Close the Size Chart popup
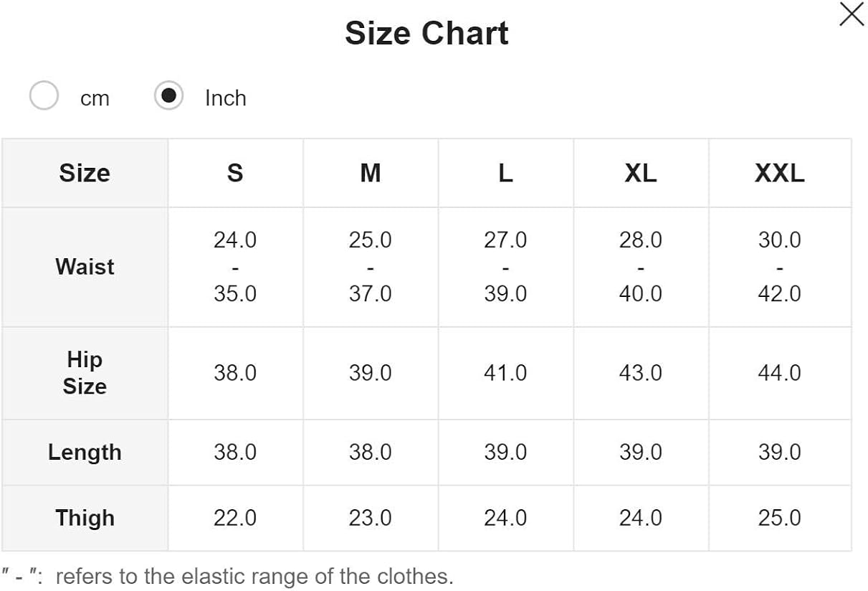Screen dimensions: 868x591 point(851,14)
